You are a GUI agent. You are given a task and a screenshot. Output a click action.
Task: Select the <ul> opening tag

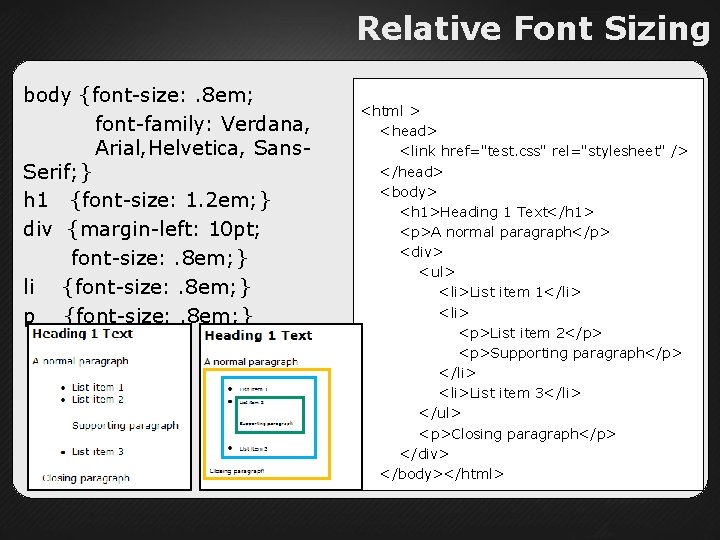click(437, 272)
